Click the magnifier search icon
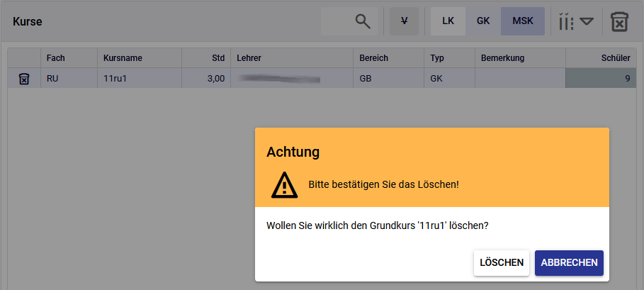The width and height of the screenshot is (644, 290). 363,21
